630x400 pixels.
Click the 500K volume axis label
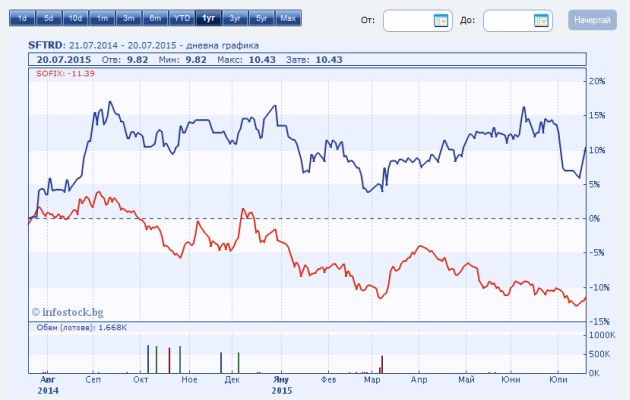pos(599,354)
